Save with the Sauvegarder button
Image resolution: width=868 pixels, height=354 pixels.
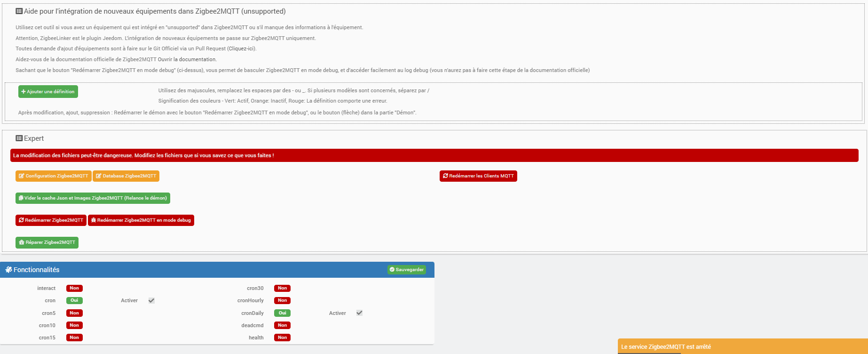[x=407, y=270]
